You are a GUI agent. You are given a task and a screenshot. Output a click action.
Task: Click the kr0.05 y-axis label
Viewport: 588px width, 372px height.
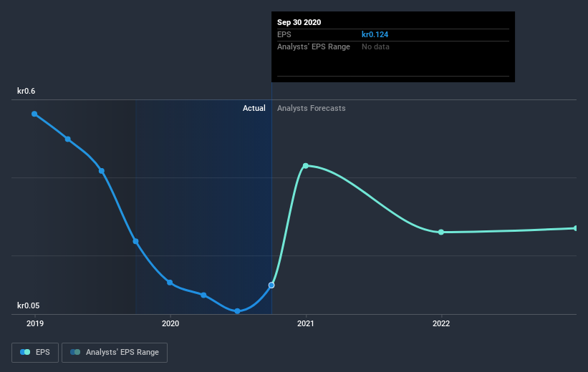(x=28, y=305)
